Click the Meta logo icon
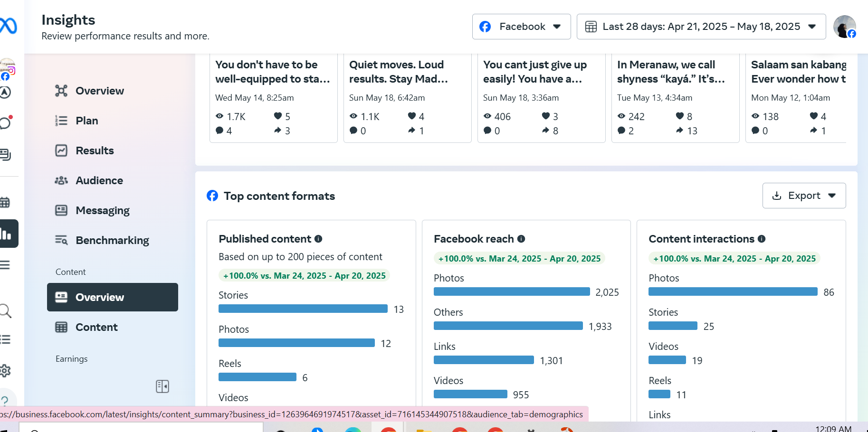The height and width of the screenshot is (432, 868). pyautogui.click(x=9, y=26)
